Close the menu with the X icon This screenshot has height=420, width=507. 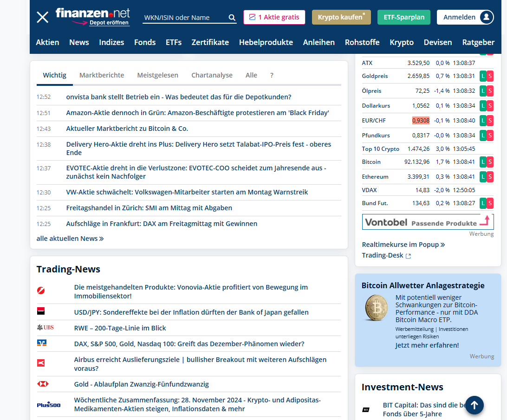point(42,17)
